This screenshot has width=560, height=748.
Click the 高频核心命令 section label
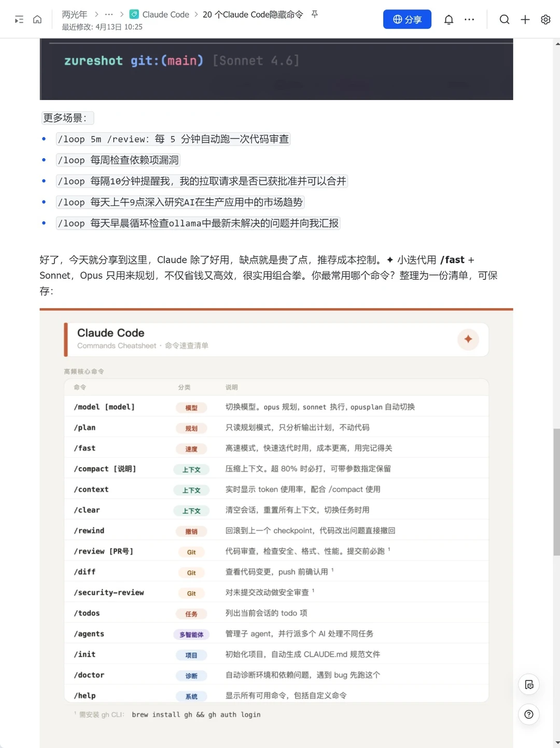pyautogui.click(x=84, y=372)
